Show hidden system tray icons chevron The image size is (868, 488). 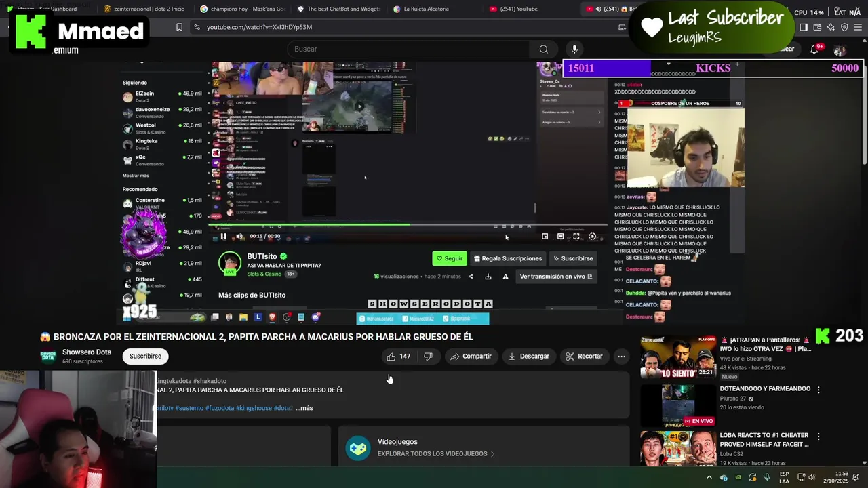pyautogui.click(x=709, y=478)
